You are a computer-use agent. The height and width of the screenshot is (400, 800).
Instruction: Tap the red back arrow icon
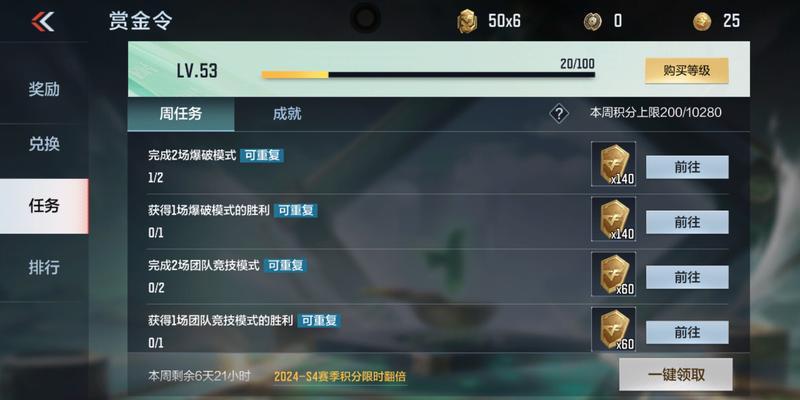[x=43, y=21]
